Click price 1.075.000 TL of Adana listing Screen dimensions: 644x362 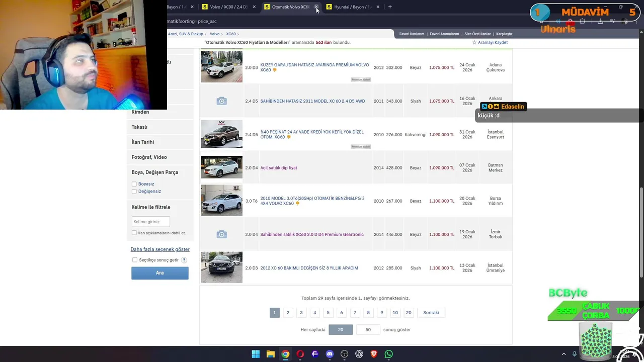[442, 67]
